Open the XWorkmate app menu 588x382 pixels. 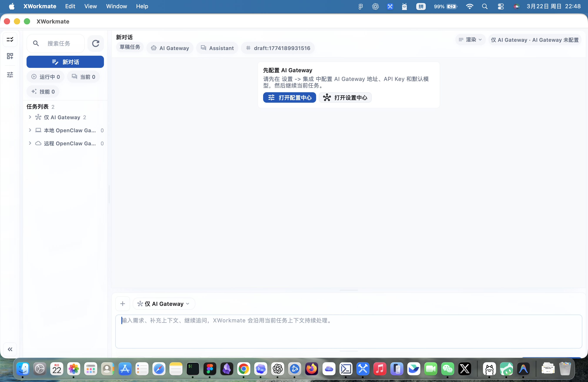coord(40,7)
